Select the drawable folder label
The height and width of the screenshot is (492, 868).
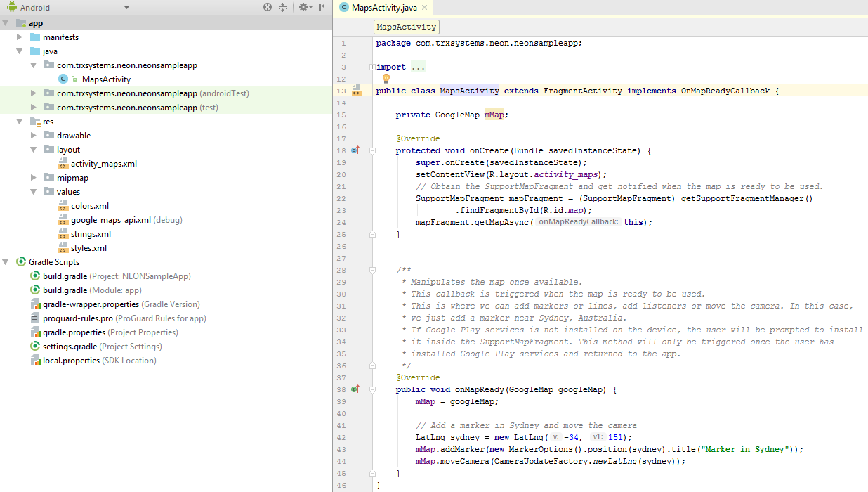(74, 136)
